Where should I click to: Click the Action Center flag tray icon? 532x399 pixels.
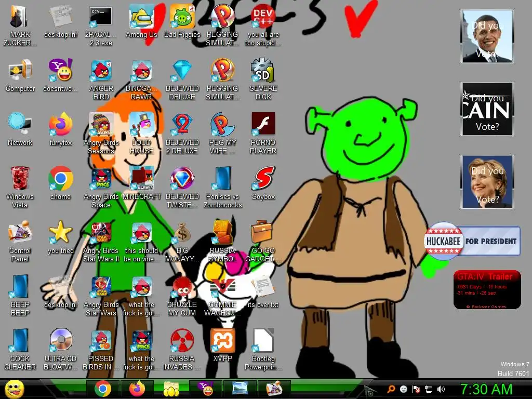pos(416,389)
